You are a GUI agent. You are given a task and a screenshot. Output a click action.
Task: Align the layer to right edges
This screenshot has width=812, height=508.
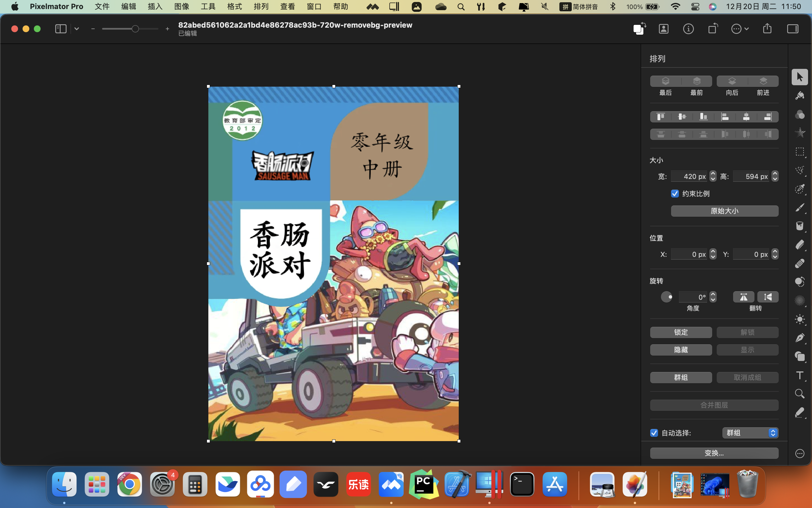[768, 117]
